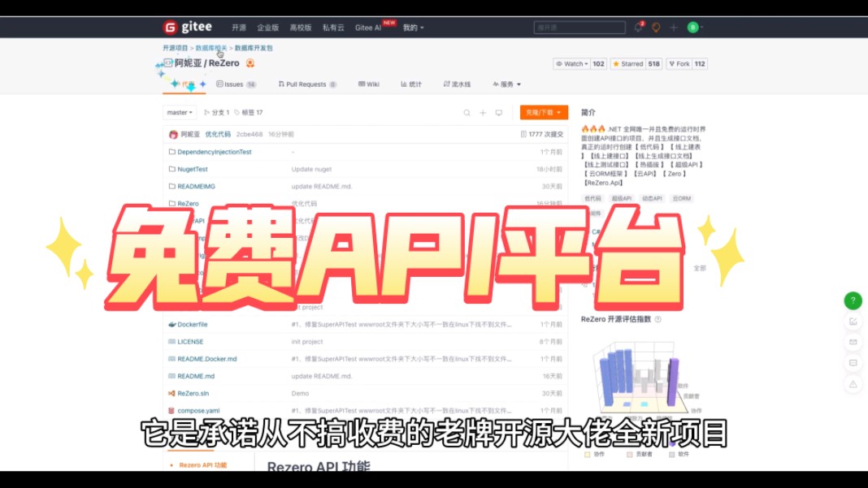The image size is (868, 488).
Task: Open the 高校版 menu item
Action: [301, 28]
